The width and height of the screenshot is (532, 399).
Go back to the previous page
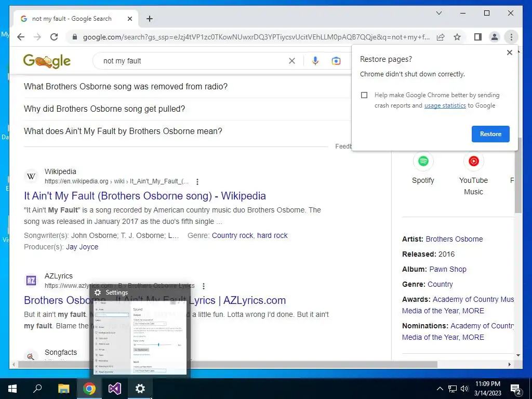pos(21,37)
